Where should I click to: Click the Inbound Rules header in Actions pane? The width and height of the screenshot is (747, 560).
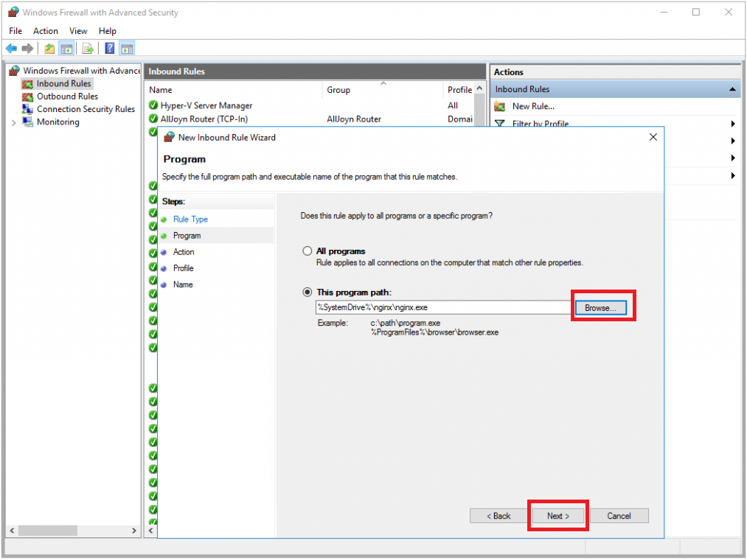[614, 89]
